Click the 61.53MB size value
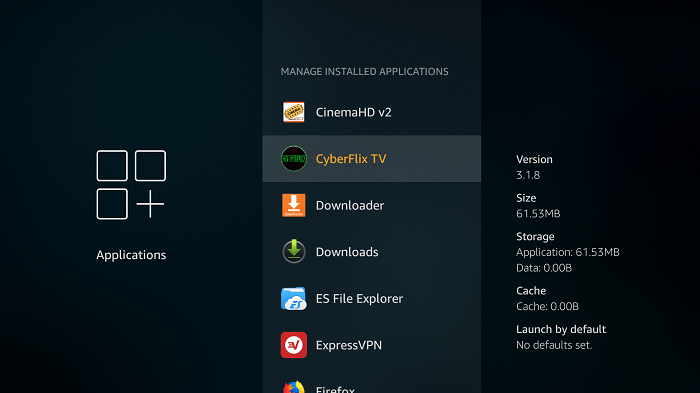The image size is (700, 393). pyautogui.click(x=538, y=213)
